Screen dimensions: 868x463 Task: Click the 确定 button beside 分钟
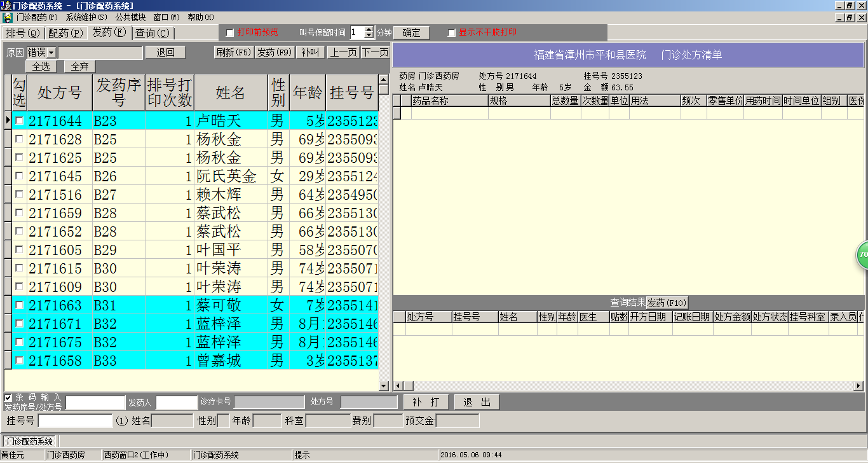(x=411, y=32)
